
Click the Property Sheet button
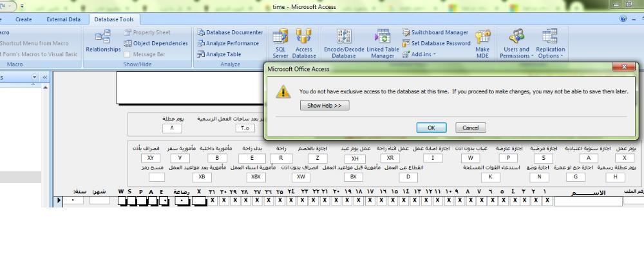coord(147,32)
